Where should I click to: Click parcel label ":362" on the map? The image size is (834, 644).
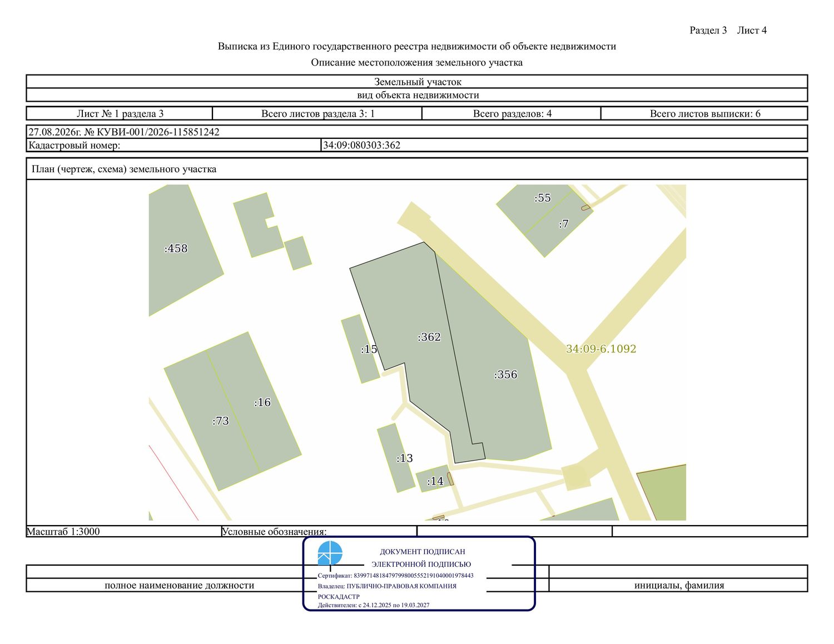[x=429, y=337]
